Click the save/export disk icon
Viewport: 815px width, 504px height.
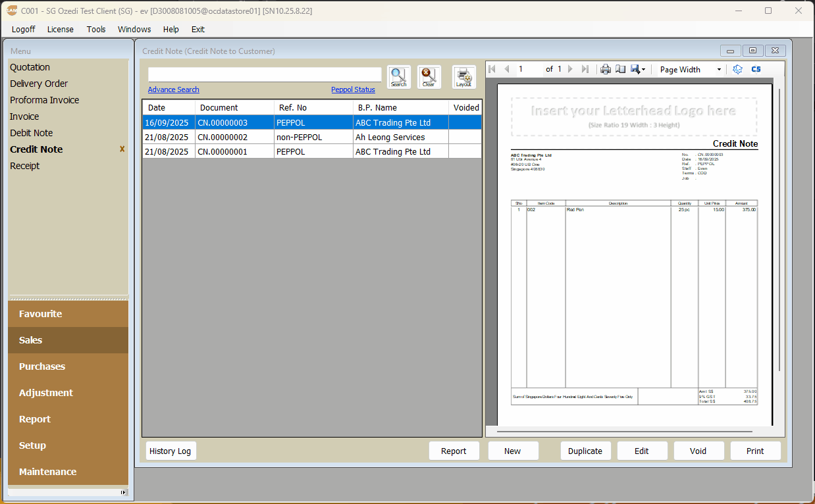tap(635, 69)
